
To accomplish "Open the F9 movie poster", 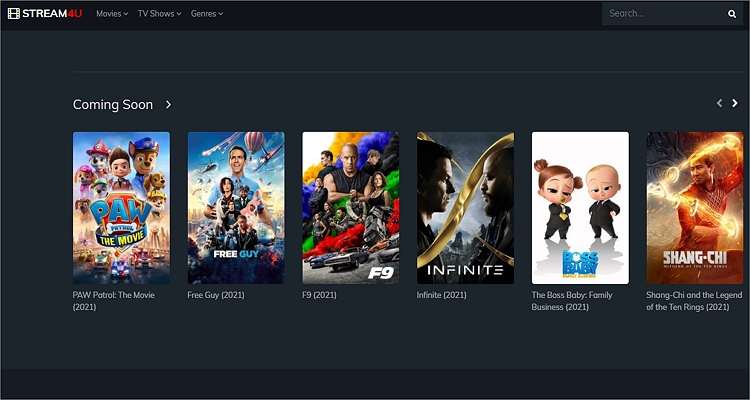I will [351, 208].
